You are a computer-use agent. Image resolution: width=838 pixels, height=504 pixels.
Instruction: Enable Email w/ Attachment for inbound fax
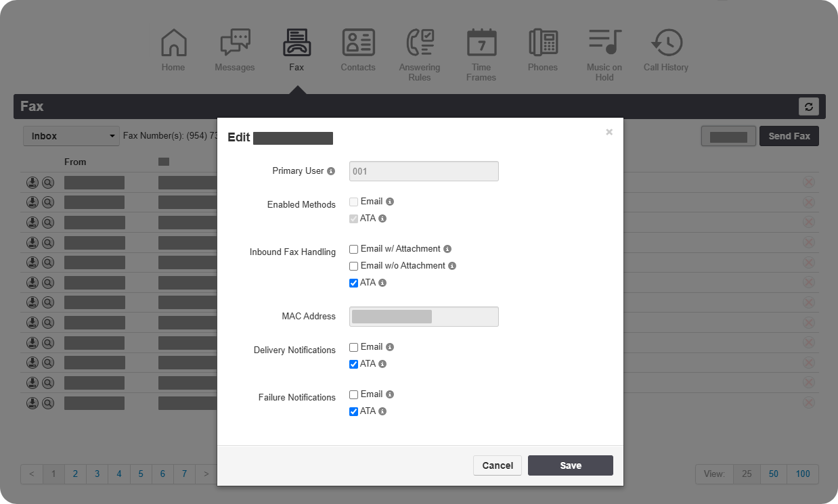coord(353,249)
